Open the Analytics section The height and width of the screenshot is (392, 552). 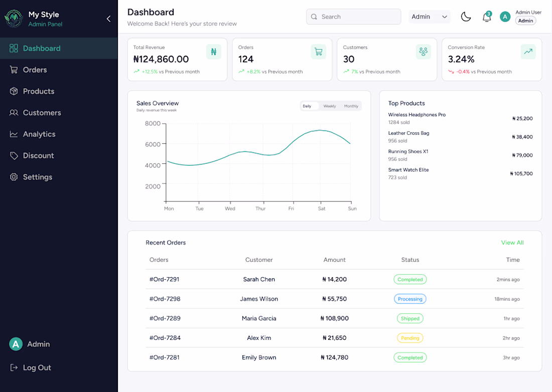[x=39, y=134]
